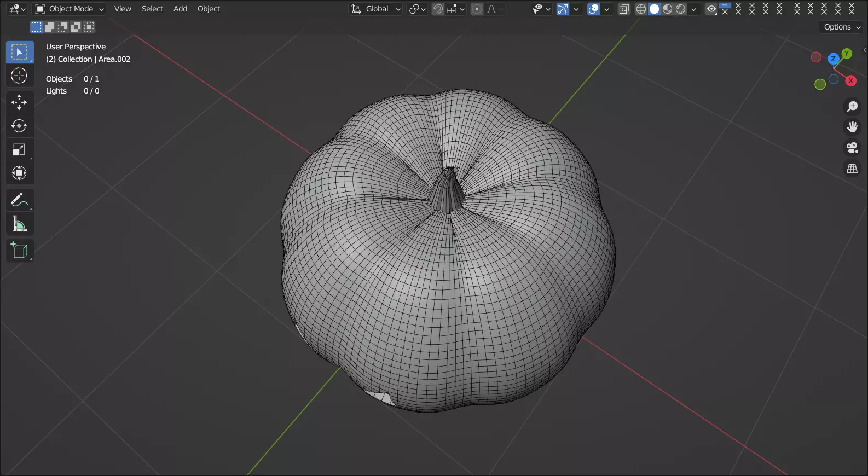Open the Object Mode dropdown
Screen dimensions: 868x476
point(70,9)
